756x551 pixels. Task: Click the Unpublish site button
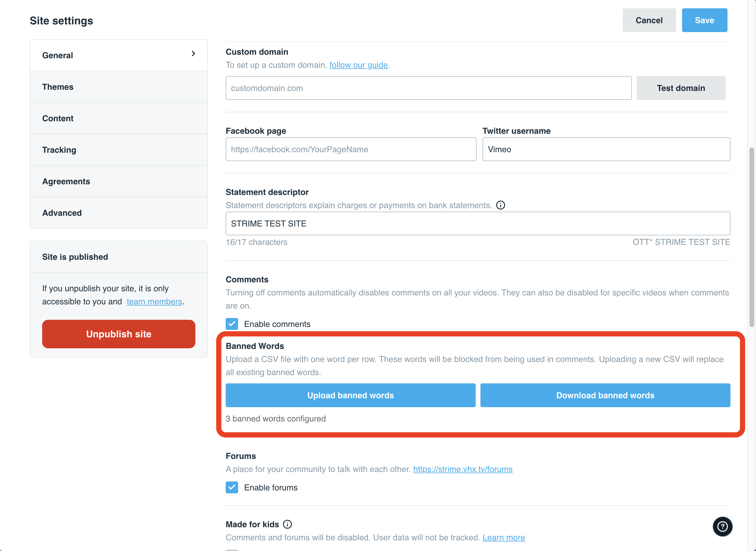(119, 334)
